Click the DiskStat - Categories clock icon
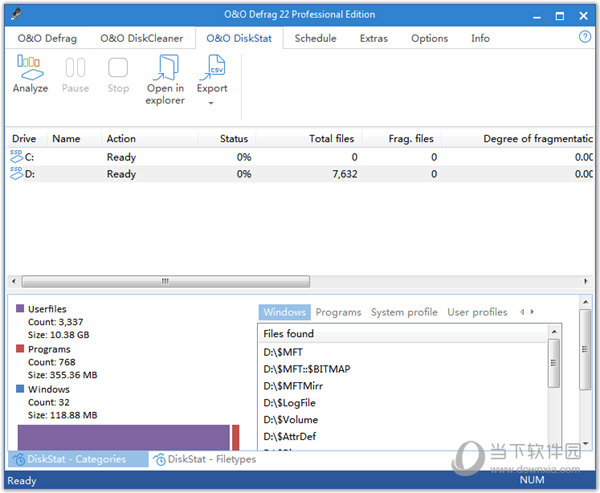 [19, 459]
